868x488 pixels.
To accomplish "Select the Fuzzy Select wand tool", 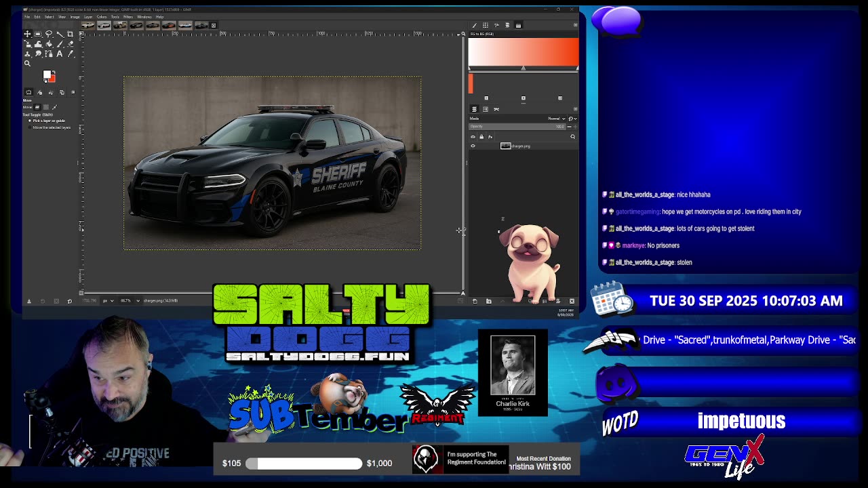I will tap(60, 34).
